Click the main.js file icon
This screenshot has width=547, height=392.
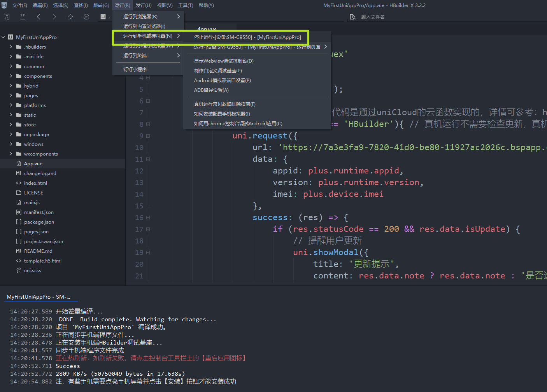tap(19, 203)
